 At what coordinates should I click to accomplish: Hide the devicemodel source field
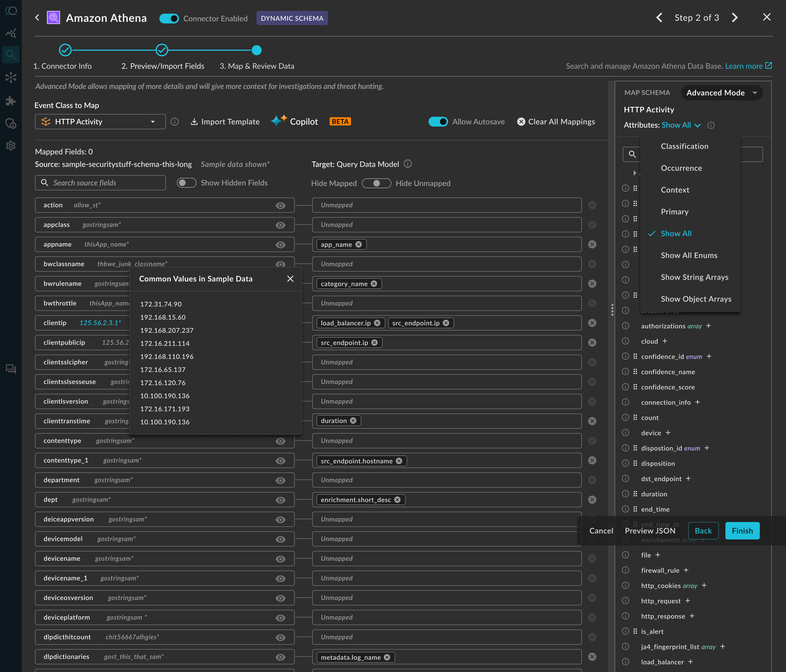tap(280, 539)
